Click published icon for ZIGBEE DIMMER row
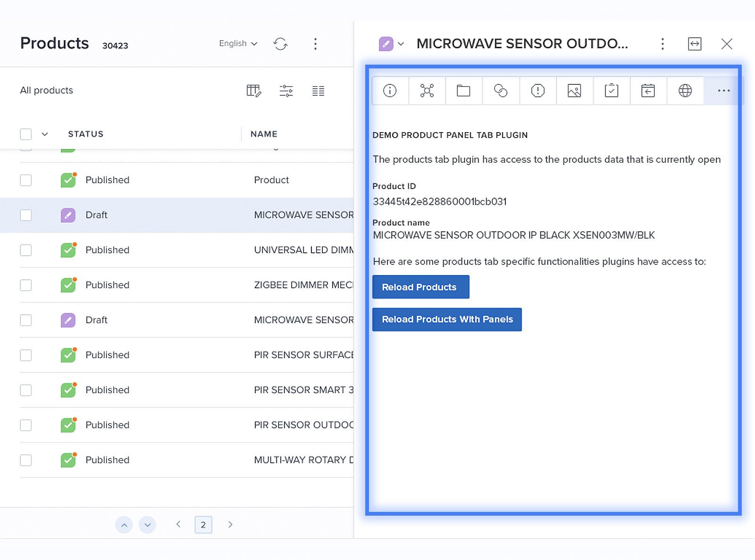Image resolution: width=755 pixels, height=560 pixels. click(x=68, y=285)
